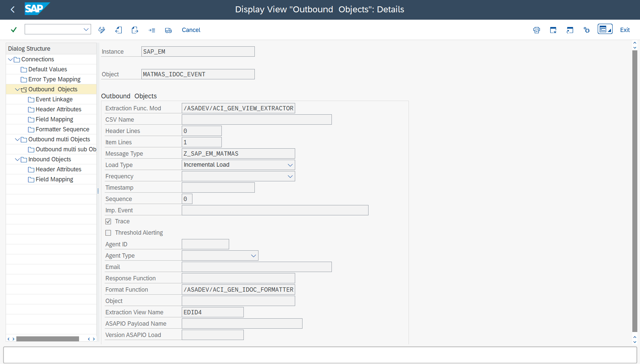
Task: Click the Cancel button
Action: pos(191,30)
